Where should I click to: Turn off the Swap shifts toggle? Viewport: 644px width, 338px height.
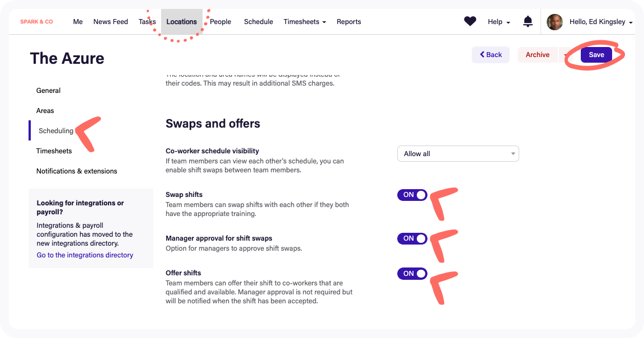412,195
